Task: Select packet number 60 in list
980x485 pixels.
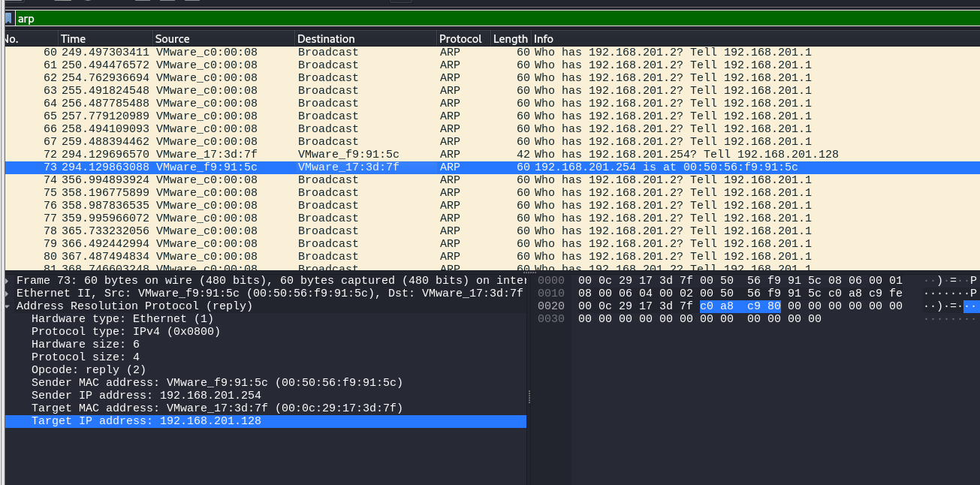Action: pos(451,53)
